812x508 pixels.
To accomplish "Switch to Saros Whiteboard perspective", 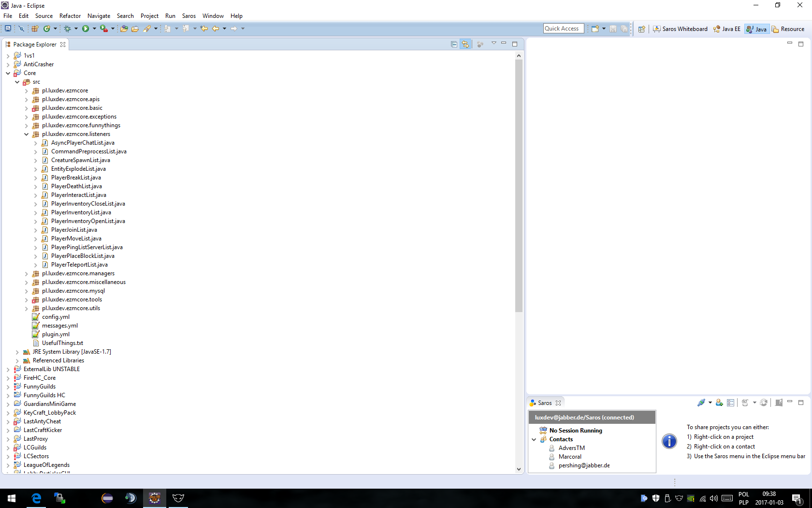I will (681, 29).
